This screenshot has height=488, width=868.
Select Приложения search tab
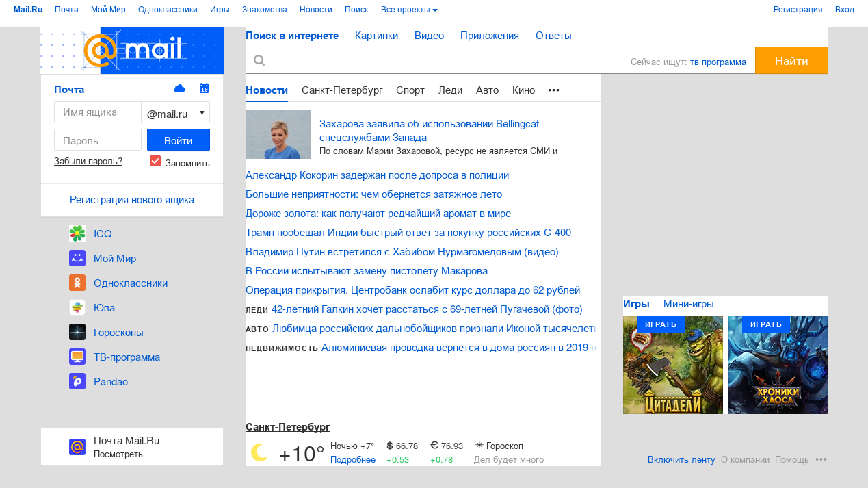(x=490, y=36)
